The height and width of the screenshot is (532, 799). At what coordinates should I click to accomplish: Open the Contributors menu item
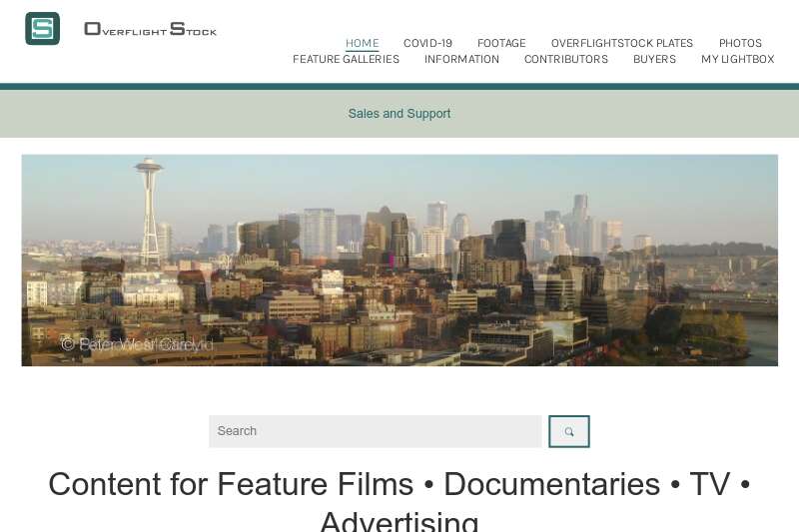pos(566,59)
